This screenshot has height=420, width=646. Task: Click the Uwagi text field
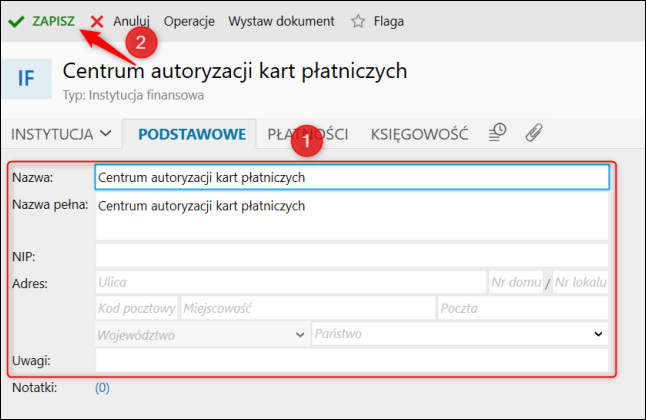pyautogui.click(x=352, y=360)
